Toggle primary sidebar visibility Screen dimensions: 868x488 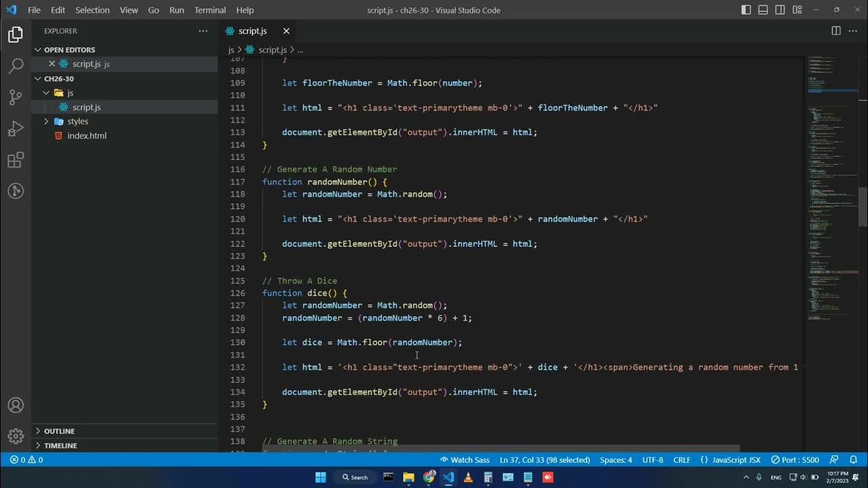[x=746, y=10]
